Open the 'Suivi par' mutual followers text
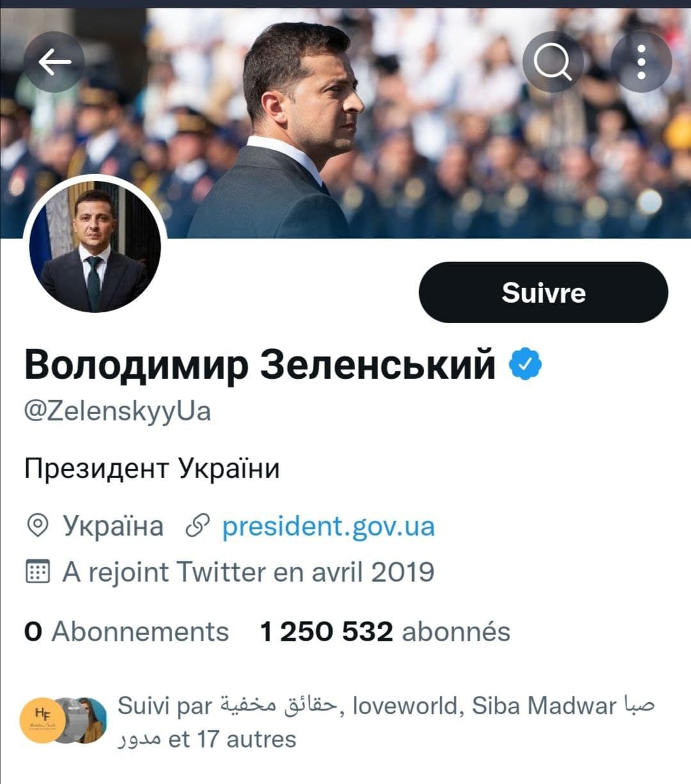The image size is (691, 784). pyautogui.click(x=384, y=722)
